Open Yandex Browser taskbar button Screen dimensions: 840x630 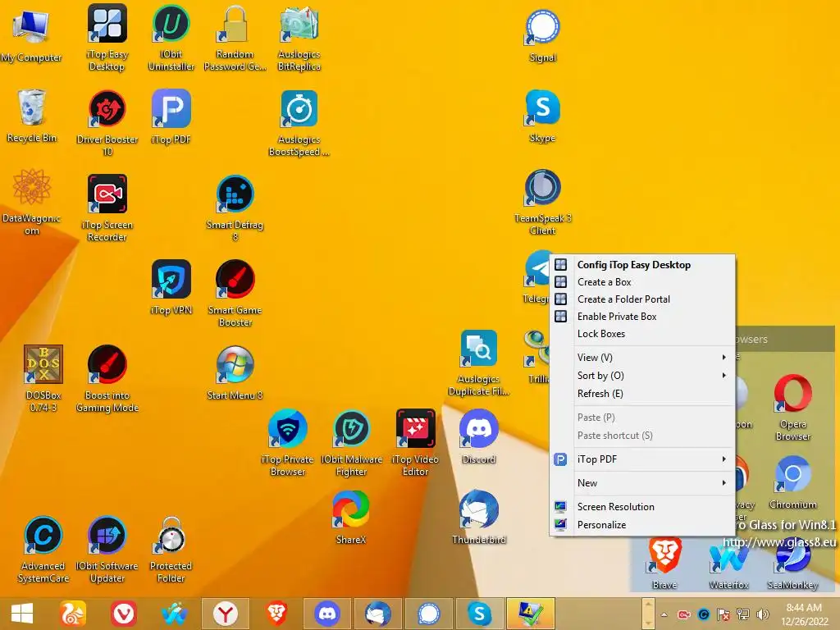coord(225,614)
